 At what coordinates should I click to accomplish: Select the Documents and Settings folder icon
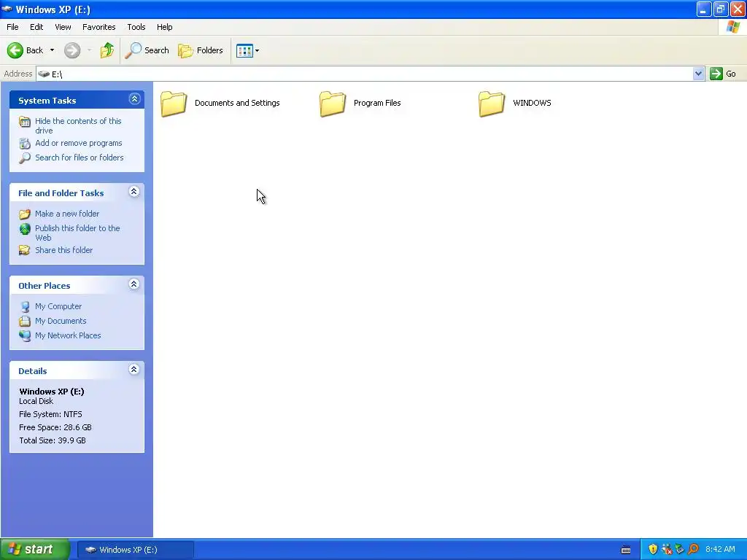tap(174, 104)
